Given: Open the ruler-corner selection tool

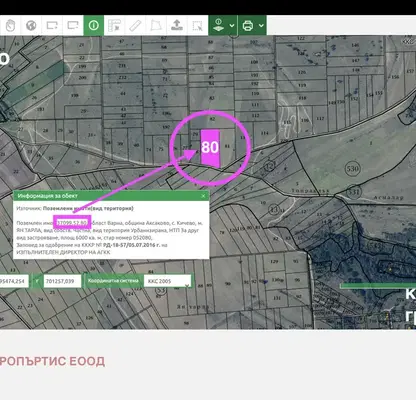Looking at the screenshot, I should 114,25.
